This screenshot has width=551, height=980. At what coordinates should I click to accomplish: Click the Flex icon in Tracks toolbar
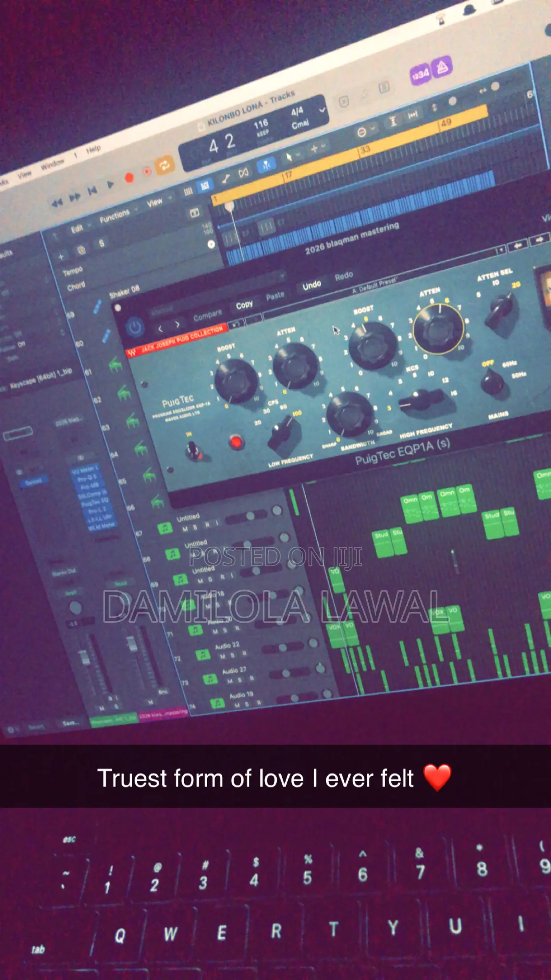tap(244, 172)
